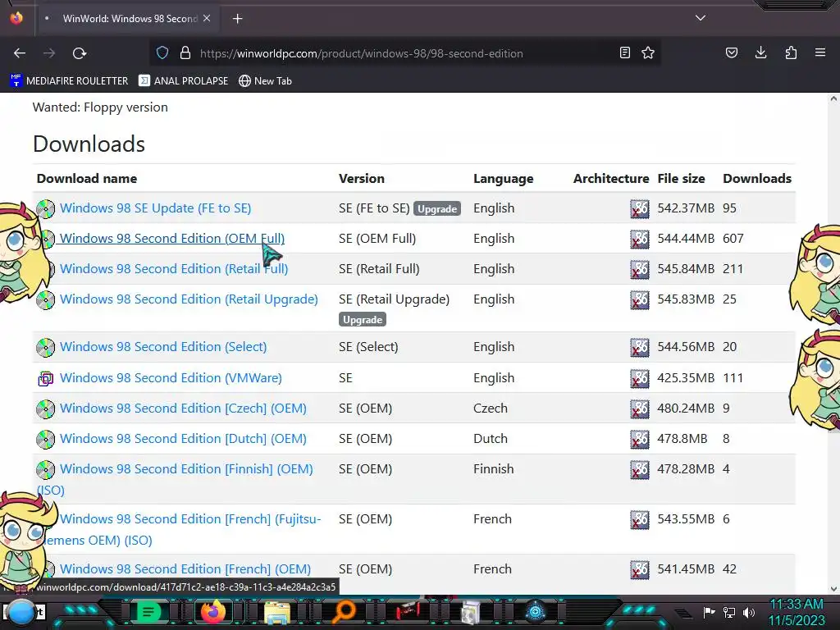Image resolution: width=840 pixels, height=630 pixels.
Task: Click x86 architecture icon in OEM Full row
Action: pos(640,240)
